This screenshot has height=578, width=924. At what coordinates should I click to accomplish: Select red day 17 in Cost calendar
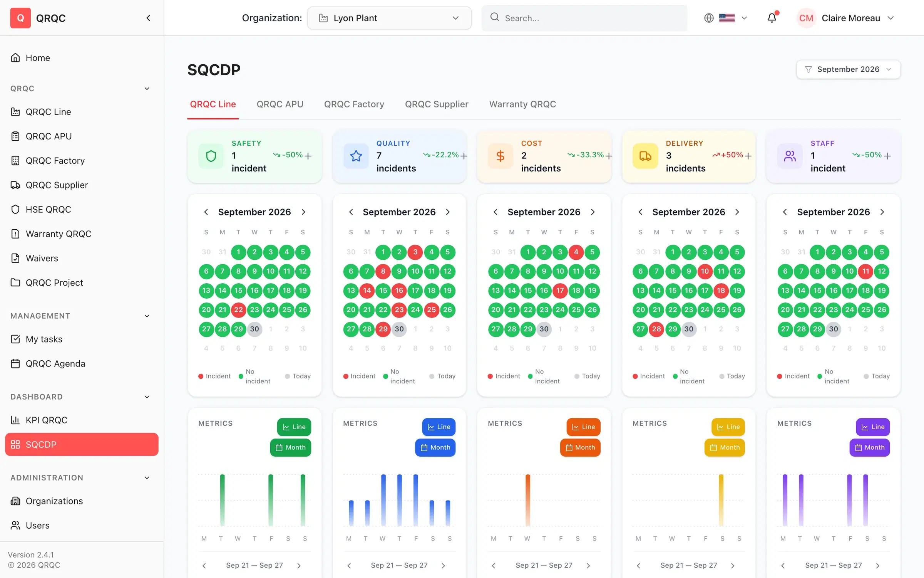point(560,291)
